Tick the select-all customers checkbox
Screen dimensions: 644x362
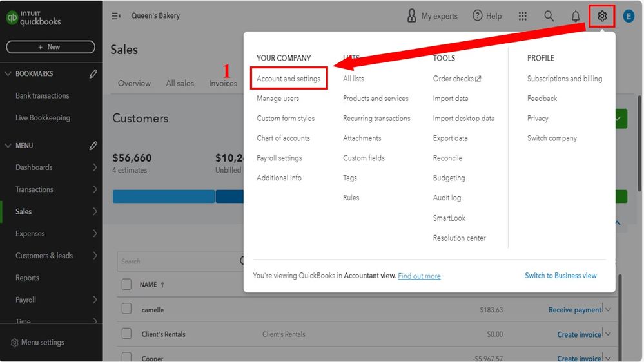[126, 284]
